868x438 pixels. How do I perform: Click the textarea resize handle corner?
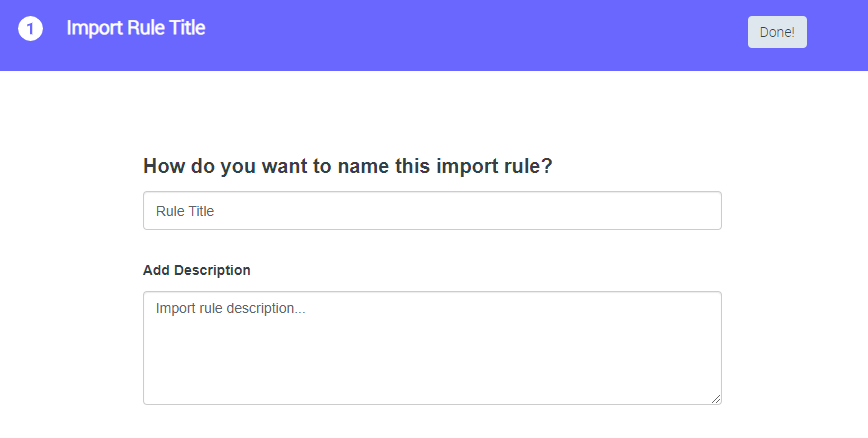[717, 399]
